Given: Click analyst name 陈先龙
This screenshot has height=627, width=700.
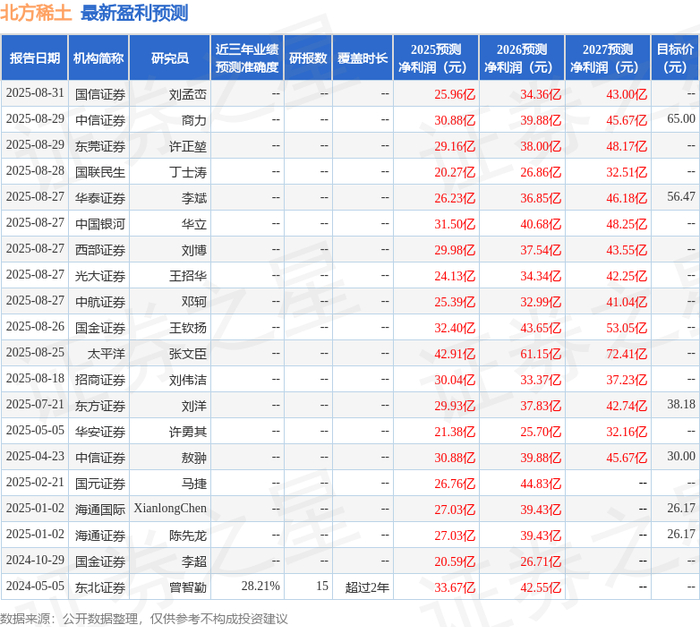Looking at the screenshot, I should coord(188,535).
